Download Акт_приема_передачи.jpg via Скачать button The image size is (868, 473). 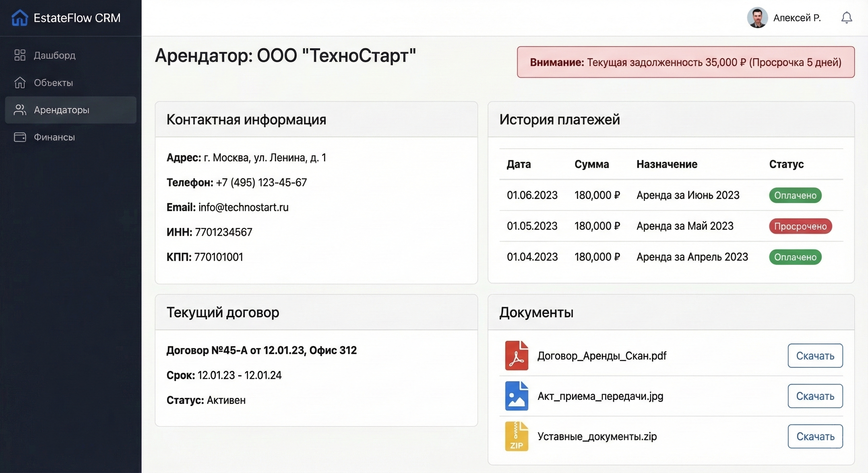pos(815,396)
